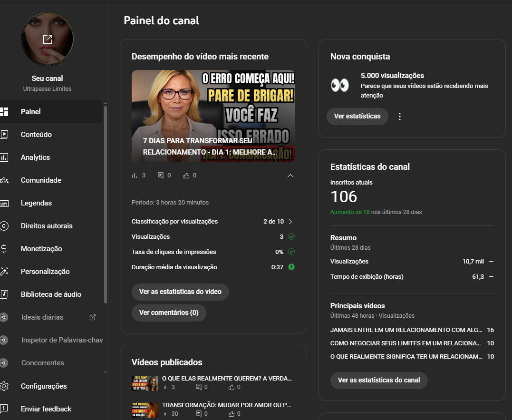This screenshot has height=420, width=512.
Task: Click the Painel dashboard grid icon
Action: pos(4,112)
